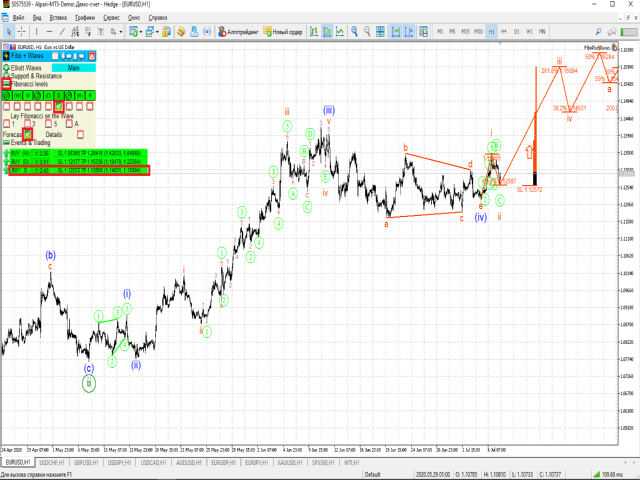Check Fibonacci wave 5 checkbox
This screenshot has height=480, width=640.
(49, 123)
